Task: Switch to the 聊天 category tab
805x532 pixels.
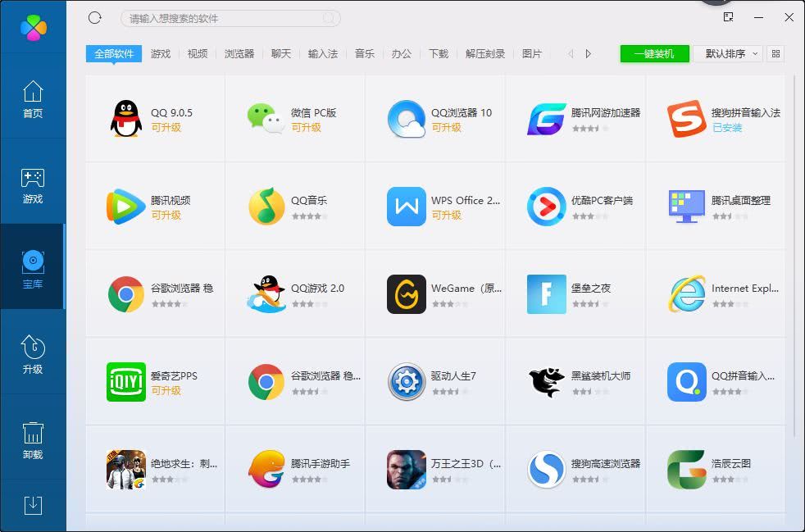Action: coord(281,53)
